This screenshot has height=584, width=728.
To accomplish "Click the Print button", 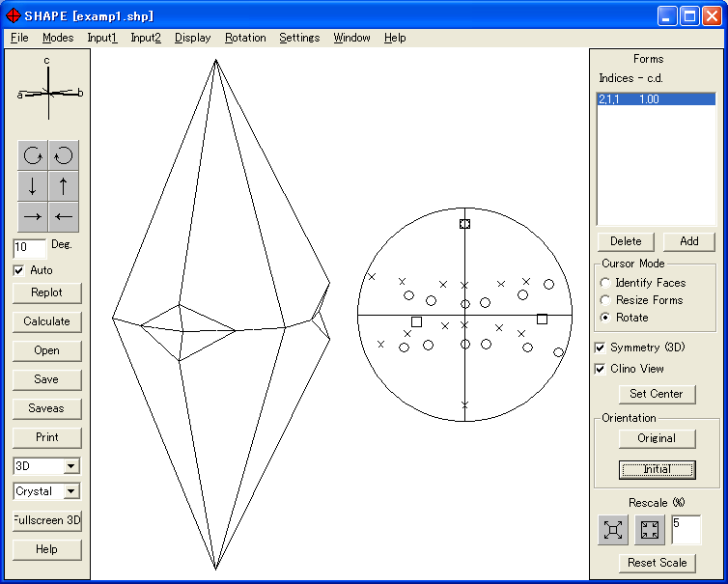I will pyautogui.click(x=47, y=437).
